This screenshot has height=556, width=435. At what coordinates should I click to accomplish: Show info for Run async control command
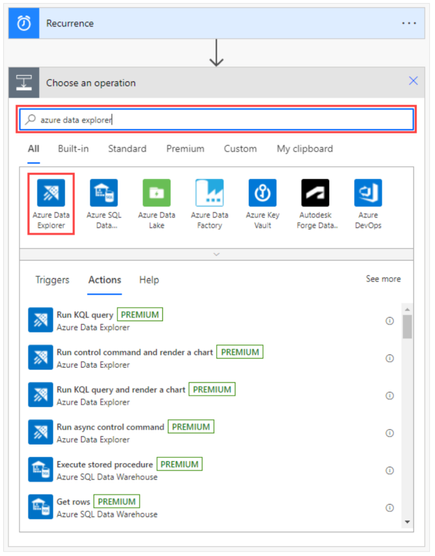click(390, 433)
